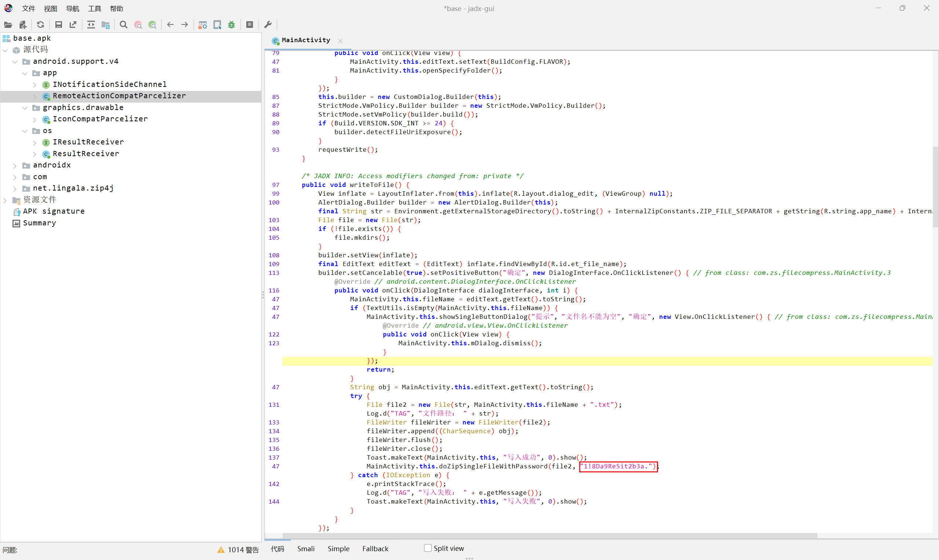
Task: Switch to the Fallback view tab
Action: [x=375, y=549]
